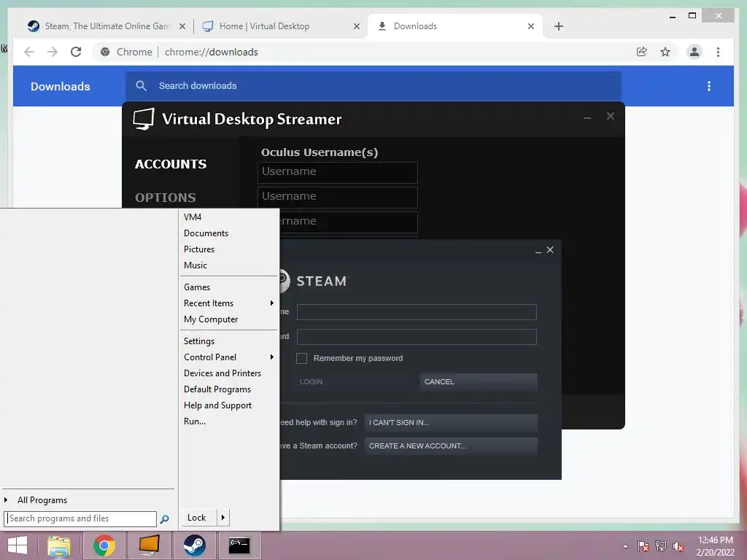Click the Action Center flag tray icon

pos(643,546)
